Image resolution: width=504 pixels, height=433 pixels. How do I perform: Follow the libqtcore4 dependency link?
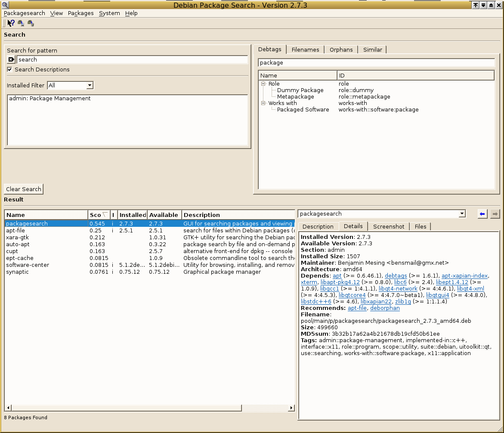click(x=352, y=295)
